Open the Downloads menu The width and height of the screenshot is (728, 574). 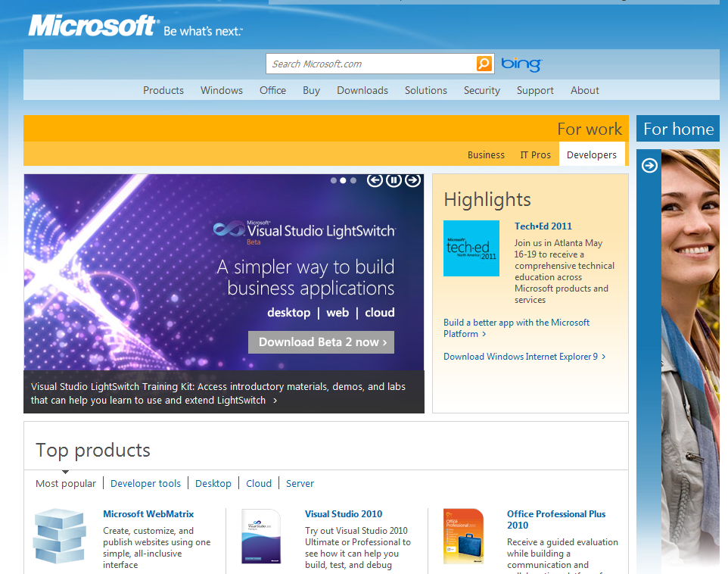click(x=362, y=91)
